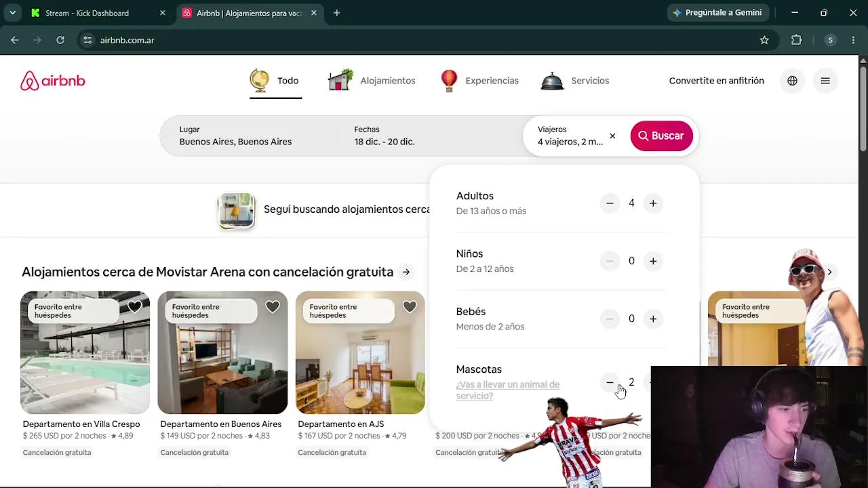This screenshot has width=868, height=488.
Task: Open the Viajeros guest selector
Action: click(570, 136)
